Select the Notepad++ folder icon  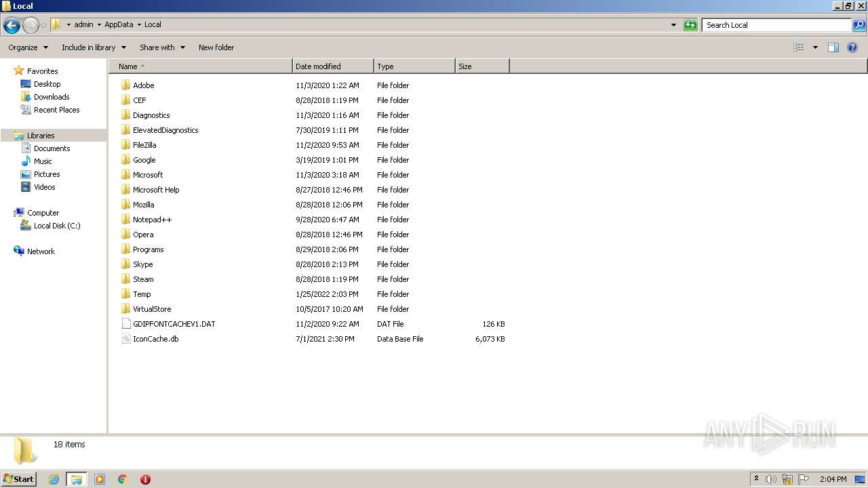coord(125,220)
